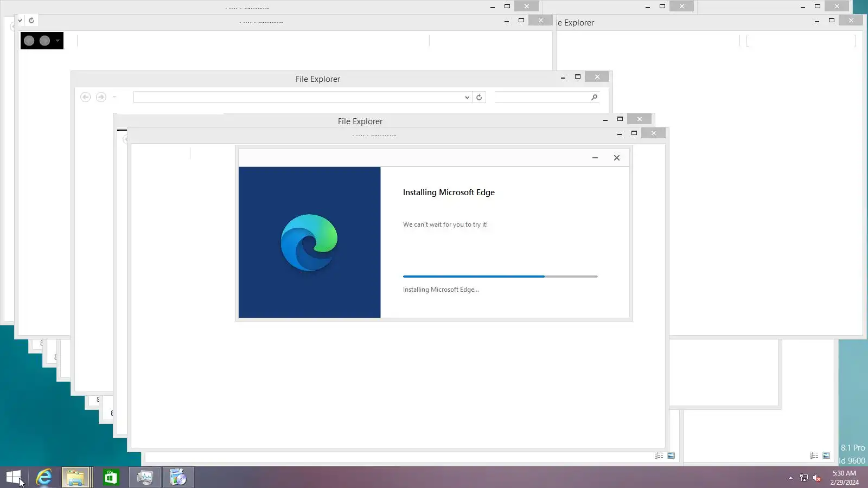This screenshot has height=488, width=868.
Task: Go forward in the File Explorer window with address bar
Action: (x=101, y=97)
